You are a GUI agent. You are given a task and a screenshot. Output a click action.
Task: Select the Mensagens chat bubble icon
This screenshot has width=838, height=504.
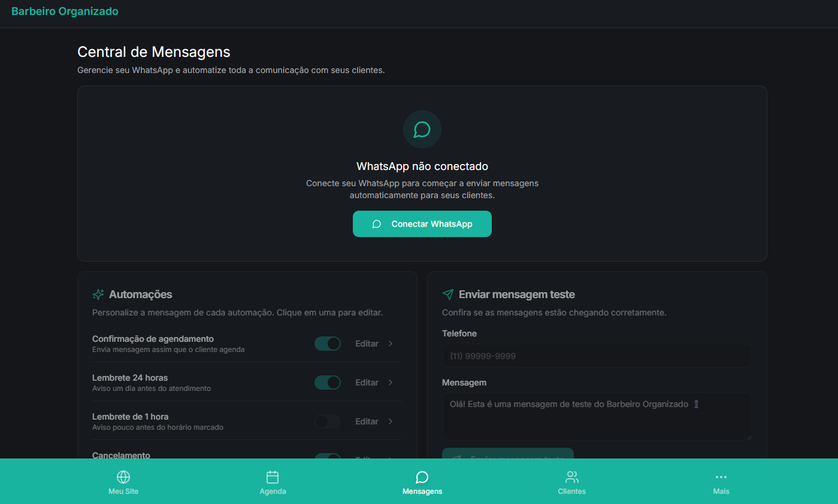422,477
